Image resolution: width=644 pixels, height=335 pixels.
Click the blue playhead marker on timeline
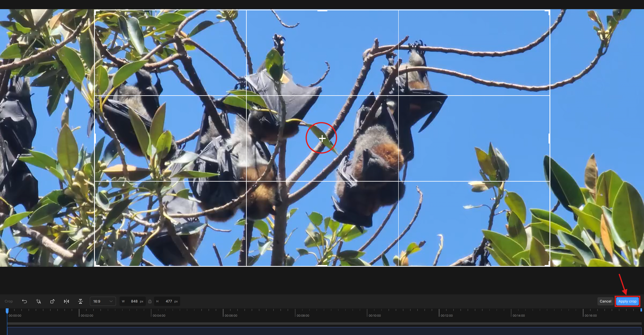pyautogui.click(x=7, y=311)
